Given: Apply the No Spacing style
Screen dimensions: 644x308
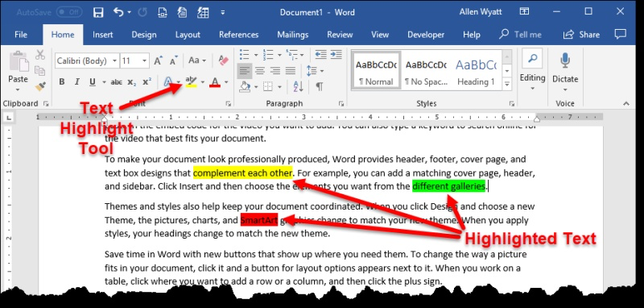Looking at the screenshot, I should click(426, 70).
